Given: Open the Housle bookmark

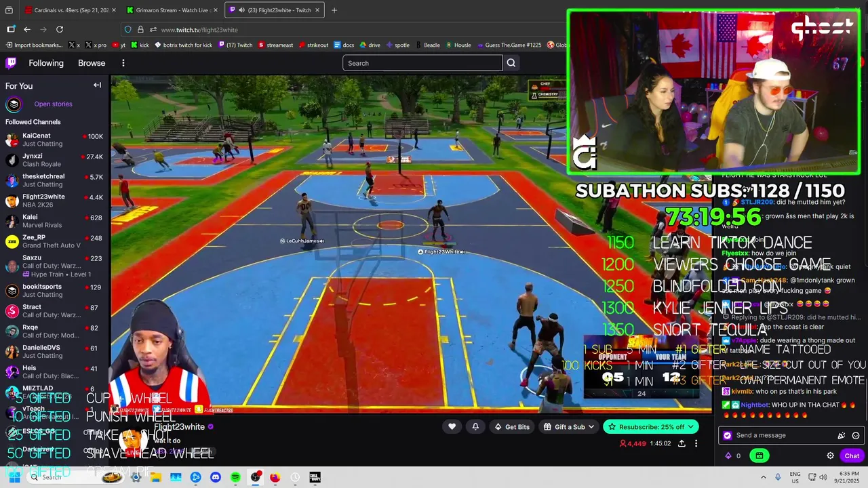Looking at the screenshot, I should point(458,45).
